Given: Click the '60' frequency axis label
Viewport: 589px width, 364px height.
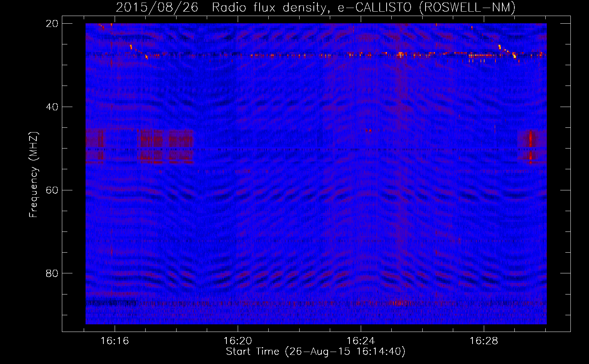Looking at the screenshot, I should (52, 190).
